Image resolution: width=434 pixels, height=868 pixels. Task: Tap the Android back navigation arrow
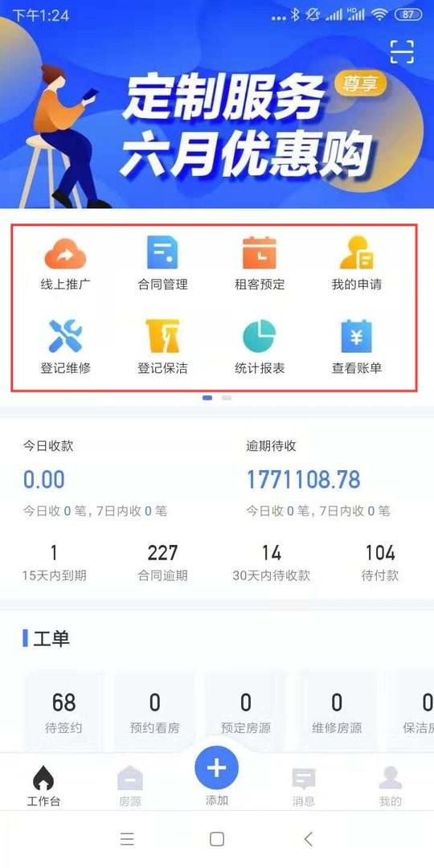309,838
